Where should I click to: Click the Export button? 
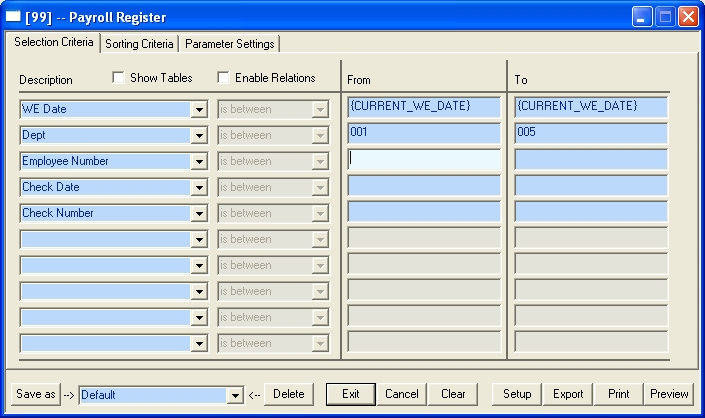(568, 394)
